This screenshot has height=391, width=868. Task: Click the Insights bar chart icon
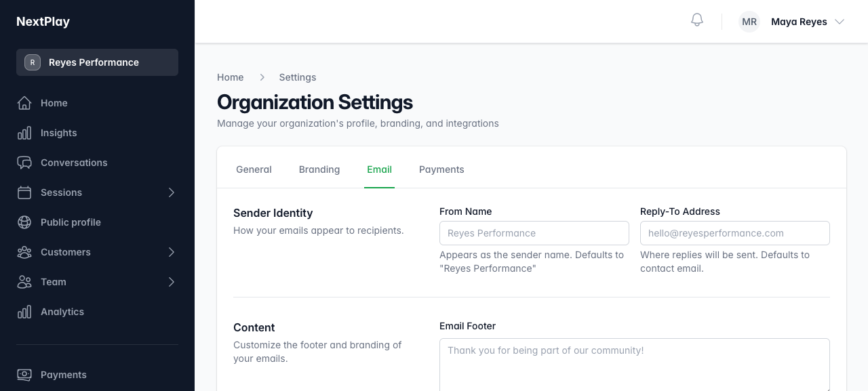24,133
